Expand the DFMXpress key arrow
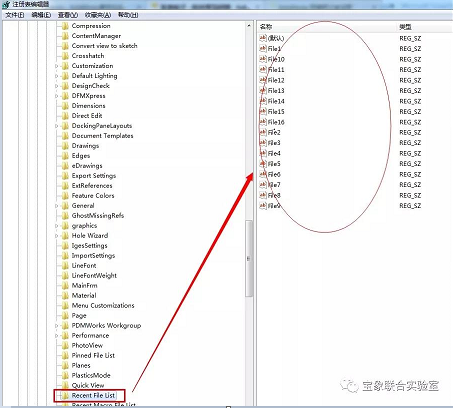The width and height of the screenshot is (453, 408). [x=56, y=96]
